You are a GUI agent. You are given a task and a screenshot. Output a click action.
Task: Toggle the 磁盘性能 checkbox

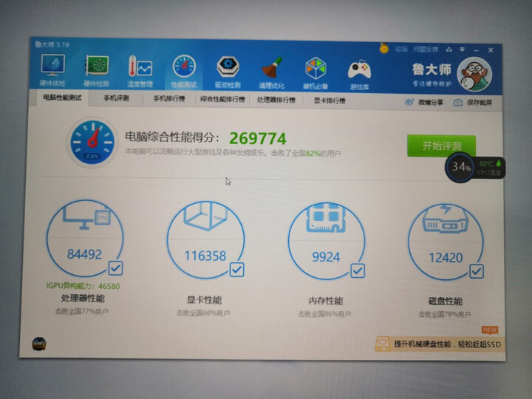[x=477, y=271]
